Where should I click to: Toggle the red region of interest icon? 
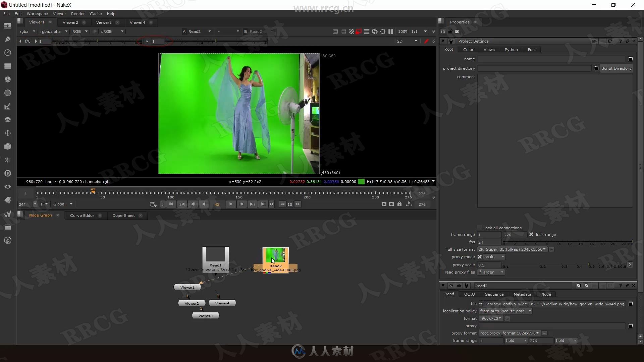[x=359, y=32]
